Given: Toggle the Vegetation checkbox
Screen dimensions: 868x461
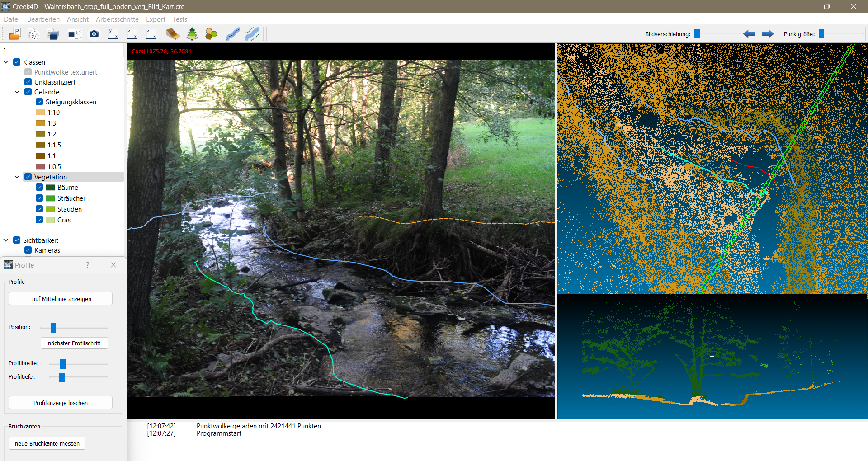Looking at the screenshot, I should click(x=28, y=177).
